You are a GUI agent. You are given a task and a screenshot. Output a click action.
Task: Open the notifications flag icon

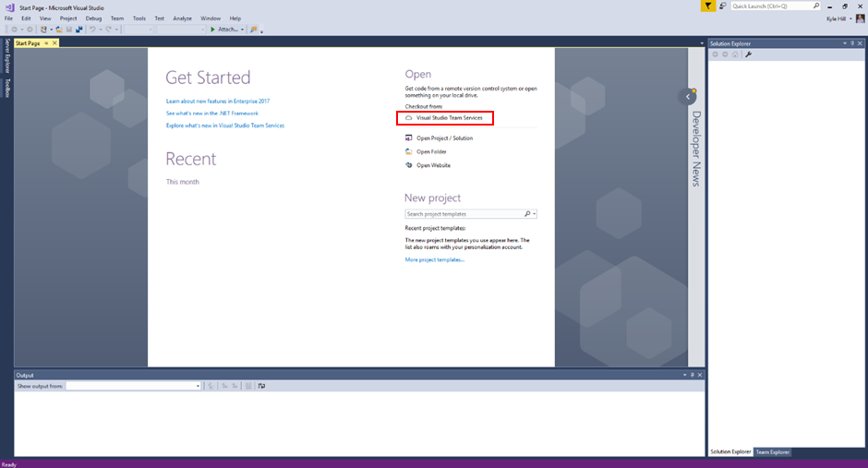point(707,6)
